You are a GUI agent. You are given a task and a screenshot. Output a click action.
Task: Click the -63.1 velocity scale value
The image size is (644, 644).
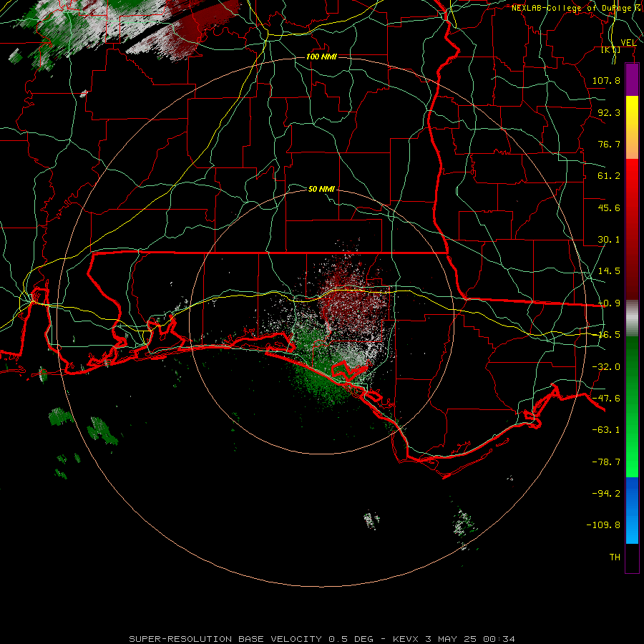606,430
